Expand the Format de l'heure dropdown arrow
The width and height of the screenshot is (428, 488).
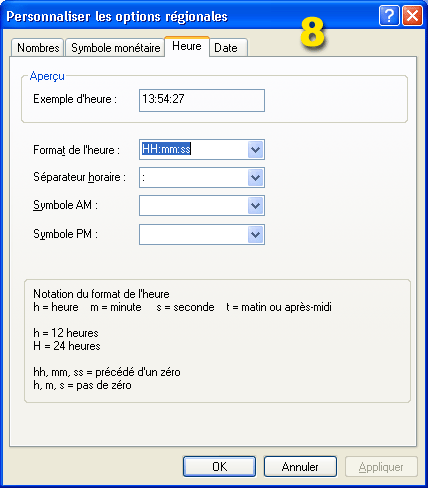point(256,149)
